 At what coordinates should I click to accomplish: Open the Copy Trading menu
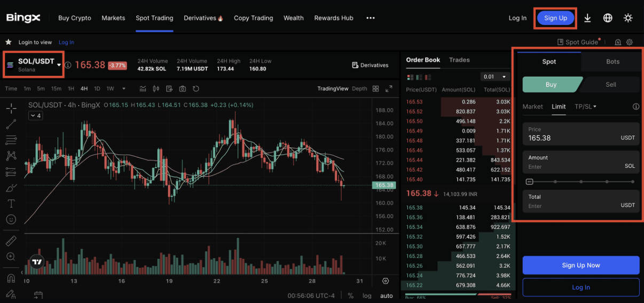point(253,18)
